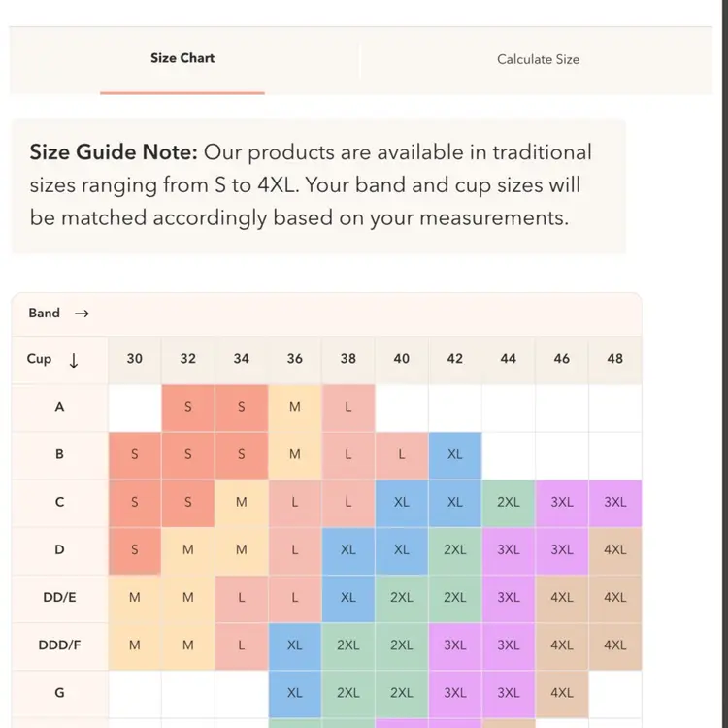Select the band 38 column header
728x728 pixels.
tap(347, 359)
